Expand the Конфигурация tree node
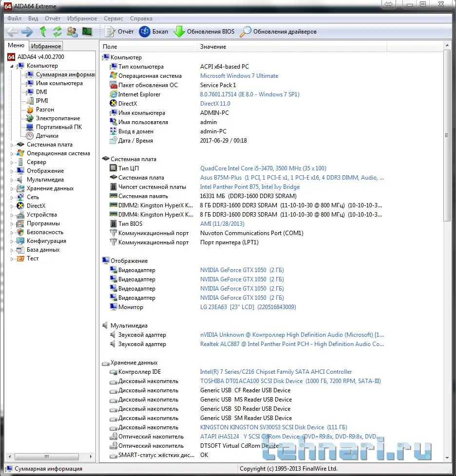The width and height of the screenshot is (456, 476). tap(12, 241)
